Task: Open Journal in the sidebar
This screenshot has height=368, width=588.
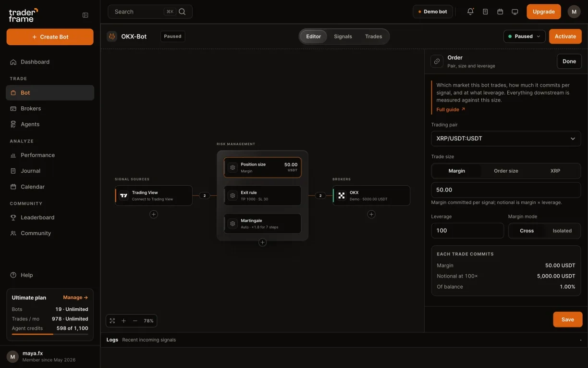Action: [x=50, y=171]
